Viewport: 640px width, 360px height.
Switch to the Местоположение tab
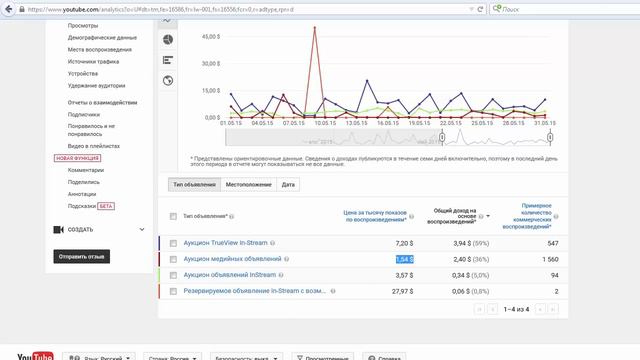click(x=249, y=184)
